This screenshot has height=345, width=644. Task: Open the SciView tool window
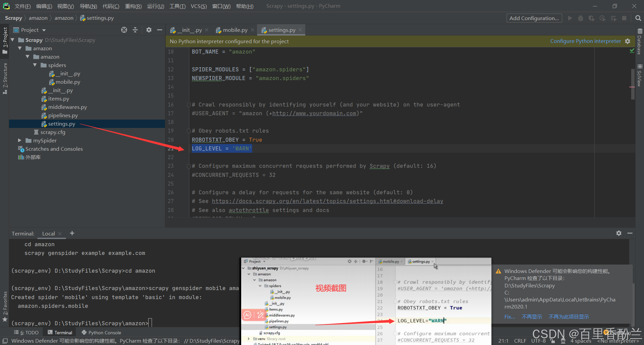pos(640,75)
